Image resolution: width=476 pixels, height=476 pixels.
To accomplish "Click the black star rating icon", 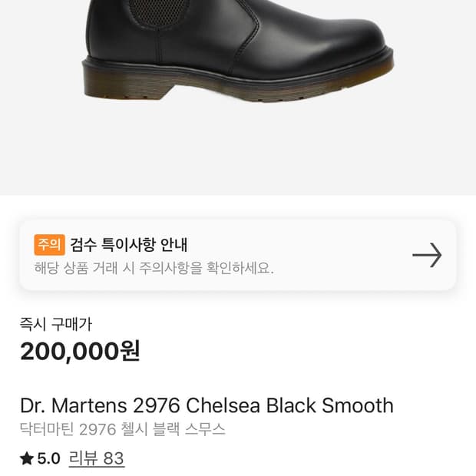I will click(x=27, y=459).
